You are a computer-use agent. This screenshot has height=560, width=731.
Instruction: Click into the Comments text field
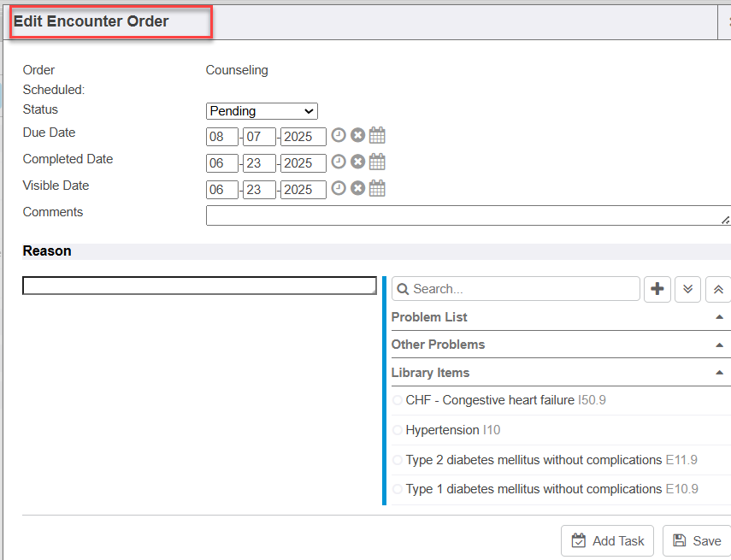pos(466,215)
